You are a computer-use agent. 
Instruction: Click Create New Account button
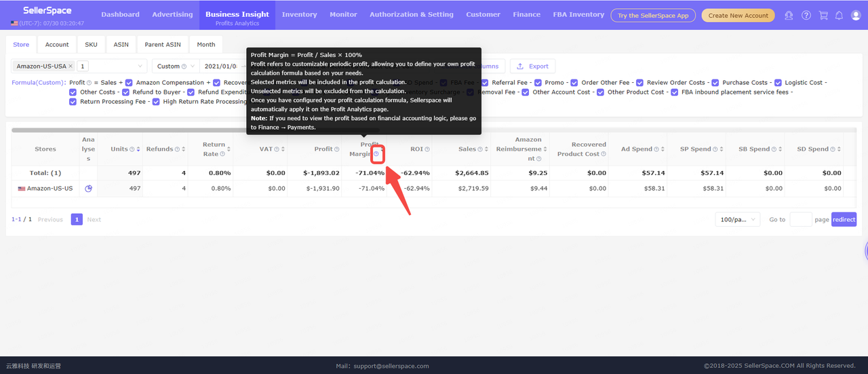tap(738, 16)
